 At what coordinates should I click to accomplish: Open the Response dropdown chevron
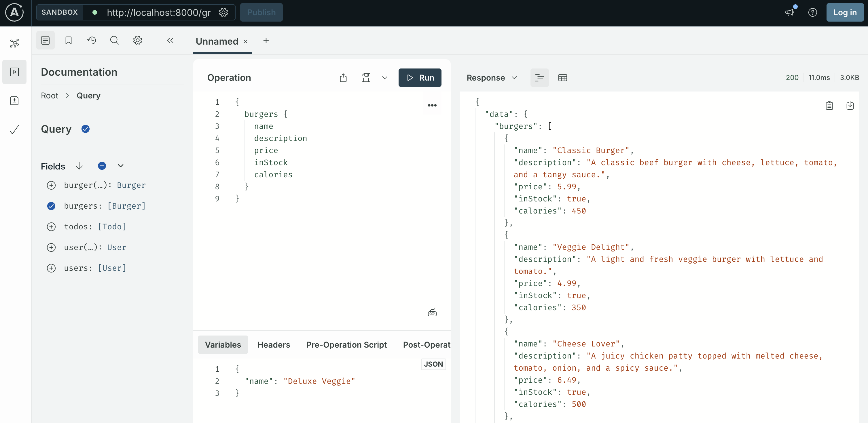pos(514,78)
